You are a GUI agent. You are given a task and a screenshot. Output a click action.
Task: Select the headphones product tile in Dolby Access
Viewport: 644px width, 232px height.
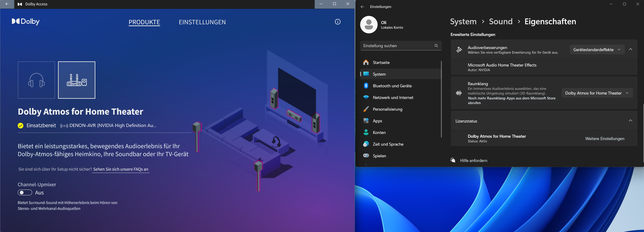(x=36, y=80)
